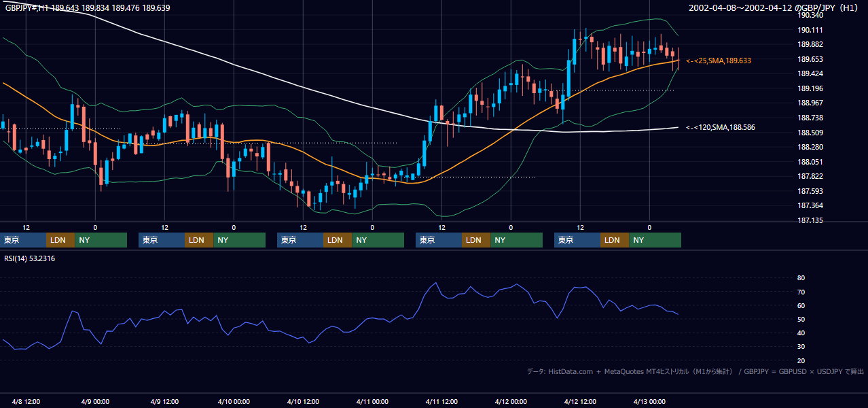Click the 188.280 price axis label
Viewport: 868px width, 408px height.
(x=812, y=147)
